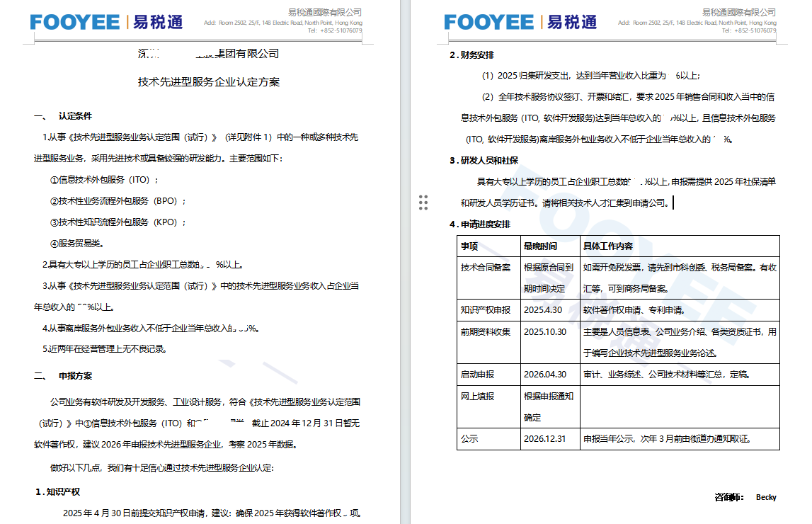This screenshot has height=524, width=812.
Task: Click the line ③技术性知识流程外包服务 (KPO)
Action: tap(118, 222)
